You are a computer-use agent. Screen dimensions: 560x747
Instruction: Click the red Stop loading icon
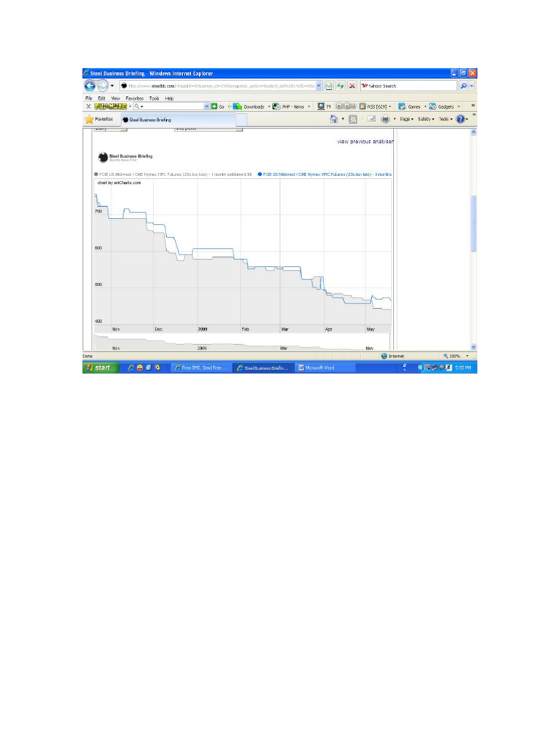pos(352,86)
